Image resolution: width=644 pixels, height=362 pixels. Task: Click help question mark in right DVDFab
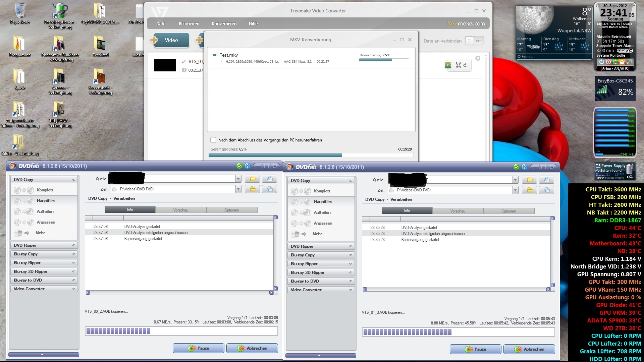(525, 167)
